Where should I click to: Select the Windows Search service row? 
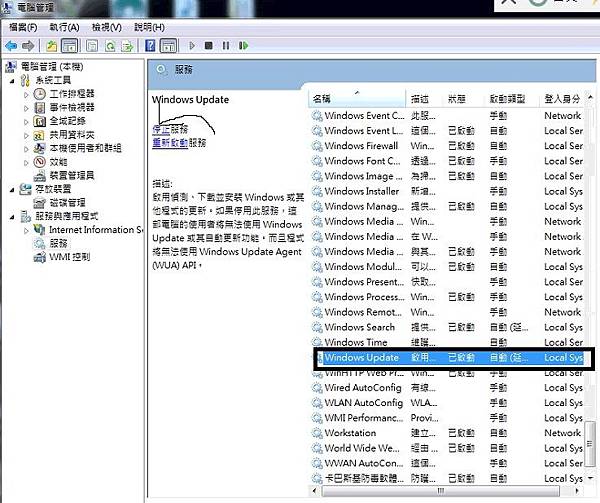(448, 327)
